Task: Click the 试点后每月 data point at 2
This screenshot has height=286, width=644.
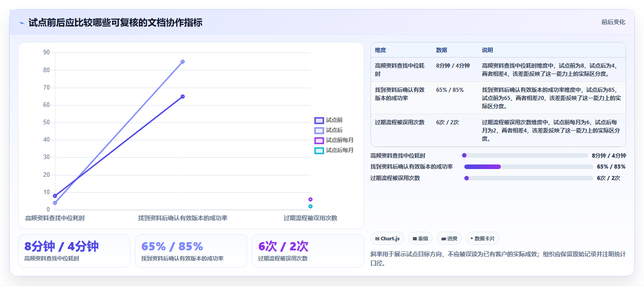Action: (311, 207)
